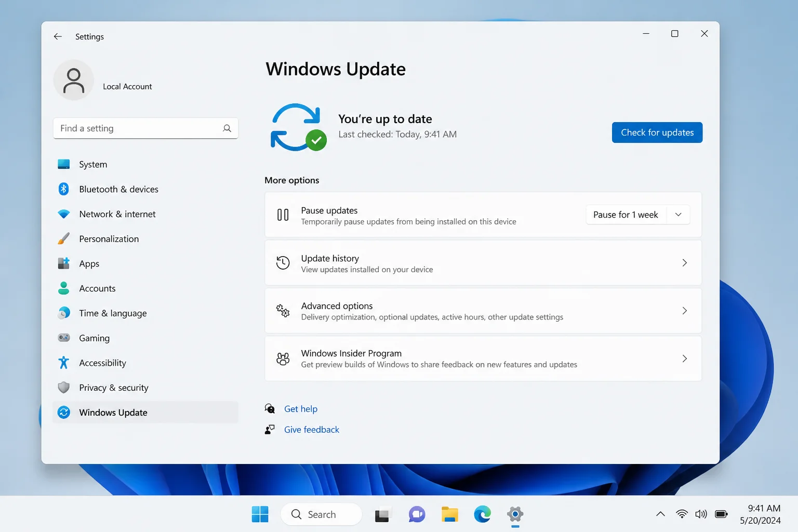This screenshot has height=532, width=798.
Task: Select Privacy & security
Action: [145, 388]
